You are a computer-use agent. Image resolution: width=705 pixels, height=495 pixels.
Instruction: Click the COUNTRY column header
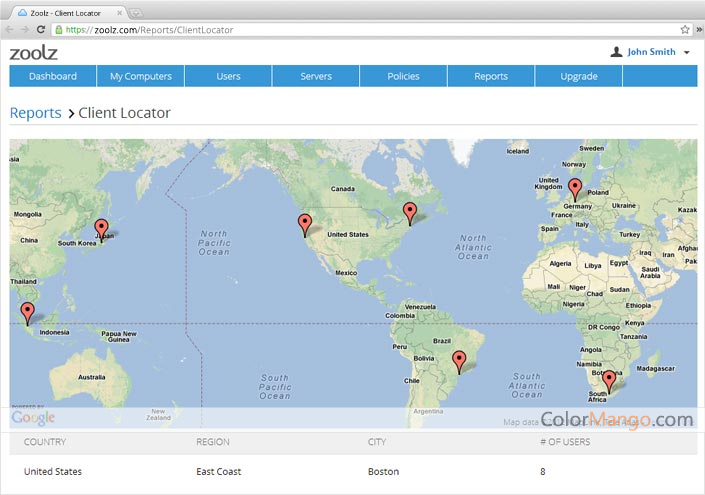click(x=45, y=442)
